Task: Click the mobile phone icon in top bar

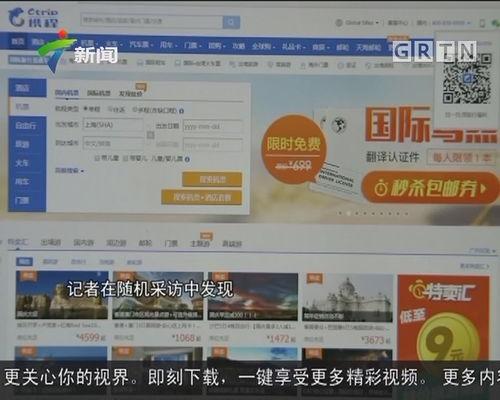Action: point(482,23)
